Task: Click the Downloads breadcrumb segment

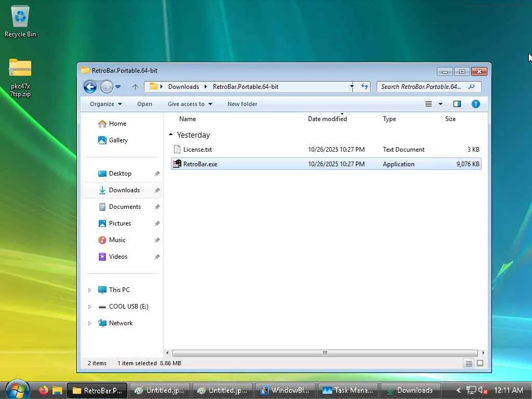Action: coord(183,87)
